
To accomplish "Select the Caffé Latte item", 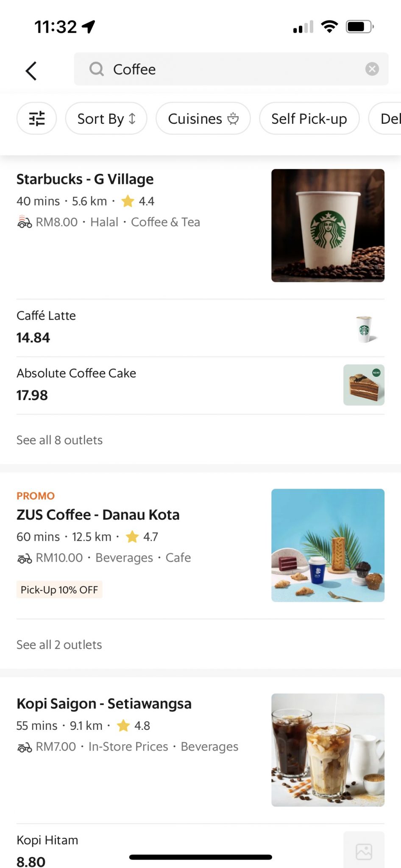I will click(46, 316).
